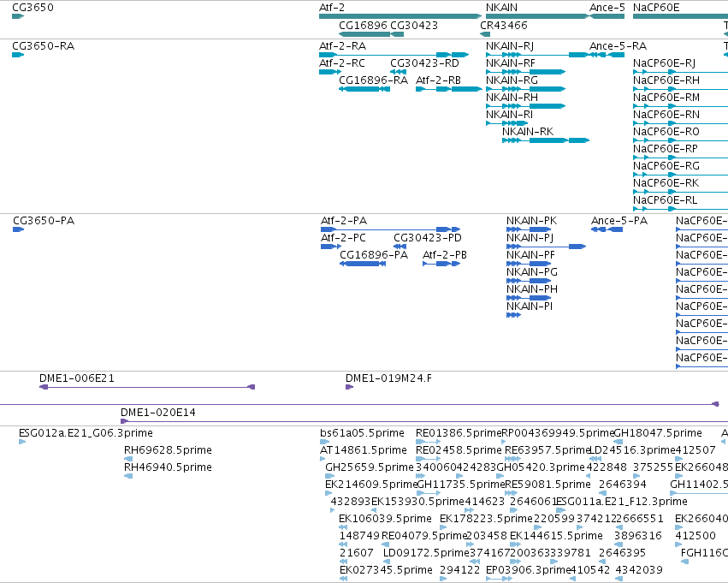
Task: Select protein CG3650-PA
Action: coord(44,221)
